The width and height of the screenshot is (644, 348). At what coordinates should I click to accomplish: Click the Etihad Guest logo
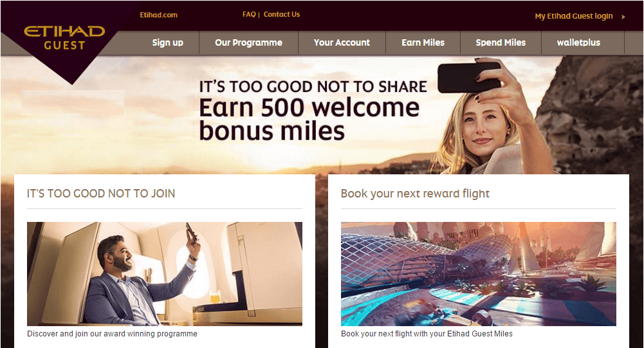point(64,38)
